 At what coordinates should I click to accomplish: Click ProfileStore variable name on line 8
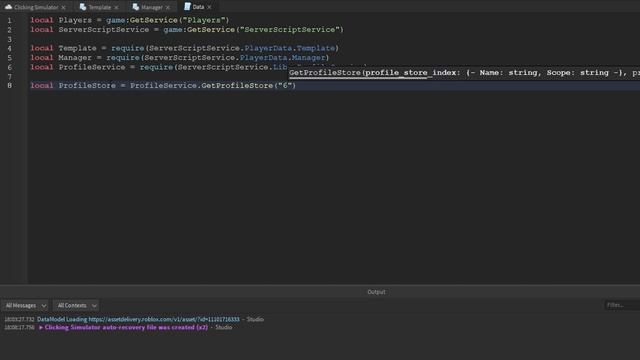[x=87, y=85]
